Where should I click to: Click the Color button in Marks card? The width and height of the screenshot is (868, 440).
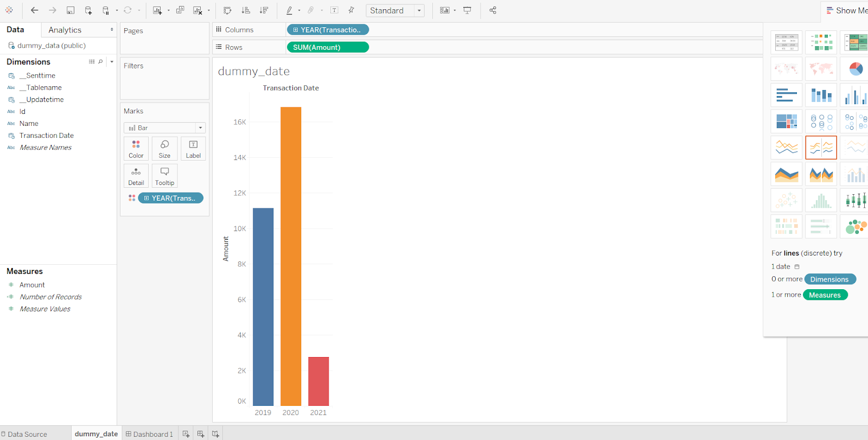point(136,149)
